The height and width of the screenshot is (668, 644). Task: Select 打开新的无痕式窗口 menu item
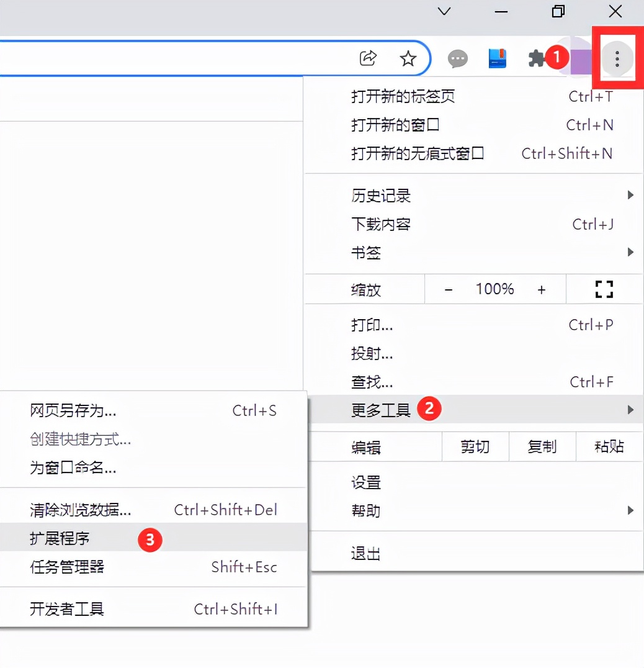tap(473, 154)
